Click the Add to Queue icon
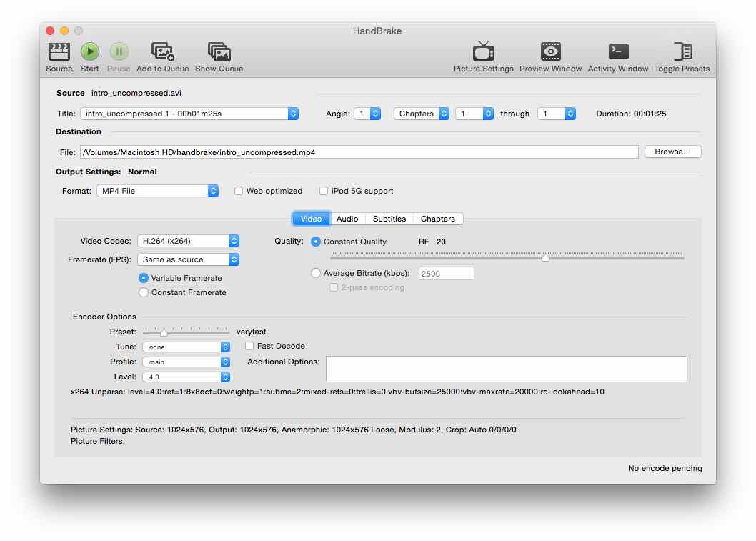 (162, 52)
